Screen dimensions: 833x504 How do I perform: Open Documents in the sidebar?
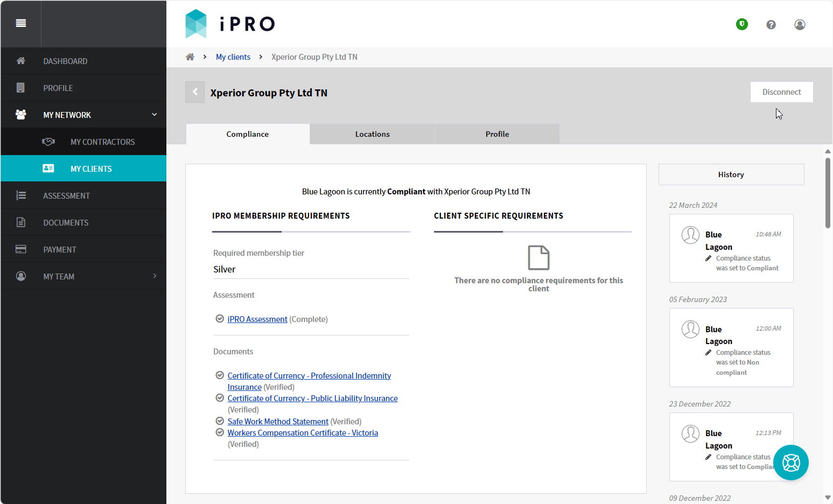coord(83,222)
